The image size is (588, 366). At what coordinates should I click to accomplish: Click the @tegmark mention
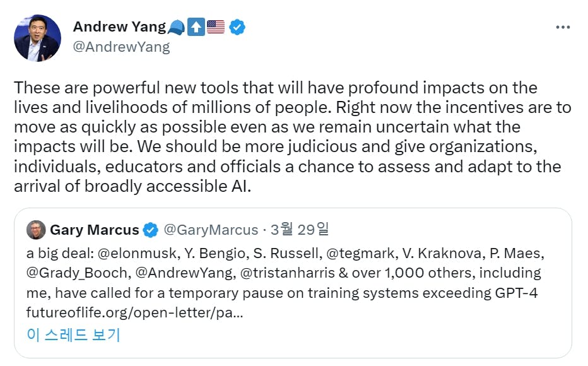[360, 254]
